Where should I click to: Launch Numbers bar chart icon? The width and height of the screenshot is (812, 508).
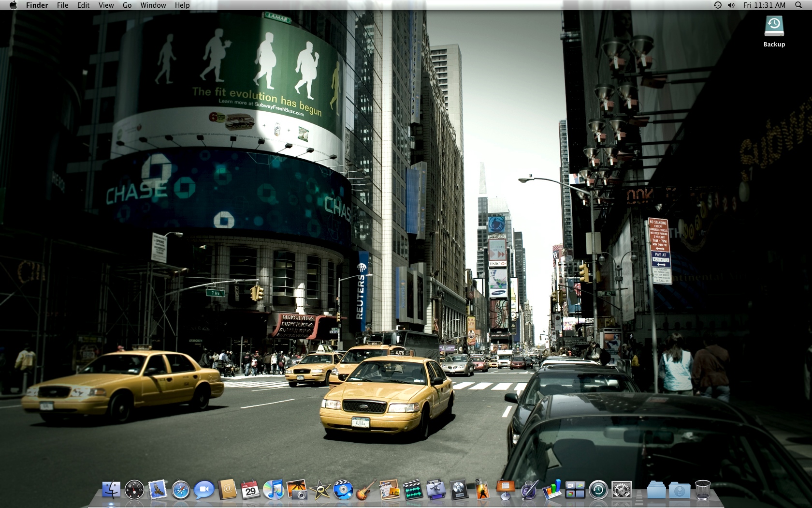(x=552, y=490)
